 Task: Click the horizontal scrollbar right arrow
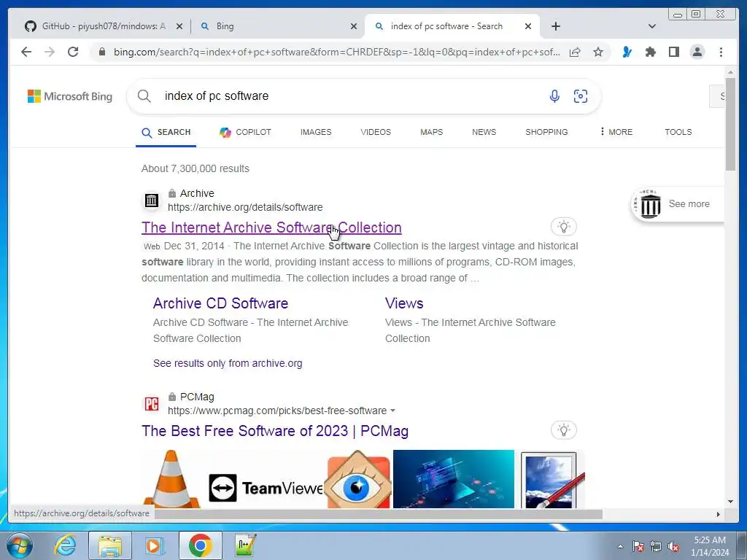tap(719, 514)
